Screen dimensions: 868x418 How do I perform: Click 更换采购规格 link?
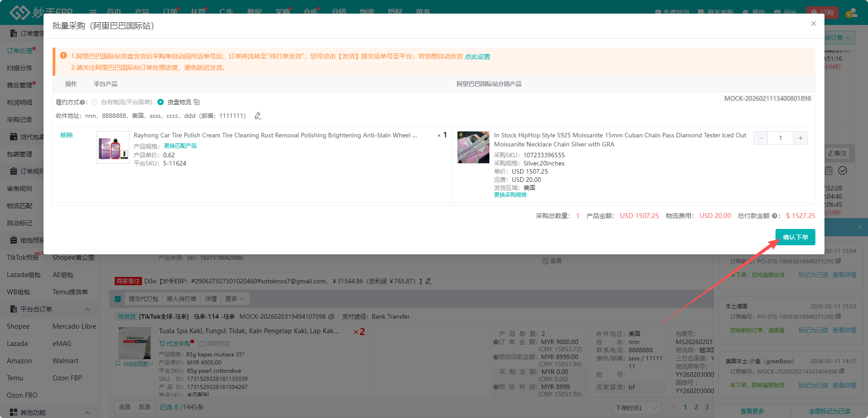tap(510, 195)
